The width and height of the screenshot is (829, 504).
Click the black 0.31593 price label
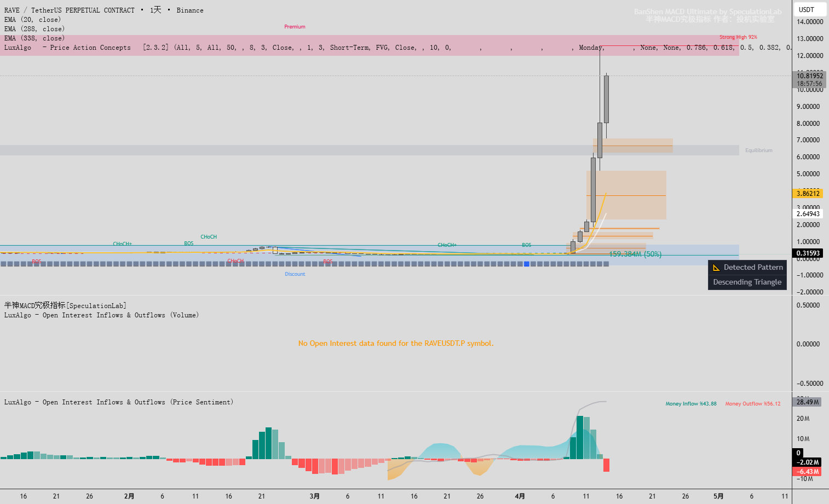[808, 253]
